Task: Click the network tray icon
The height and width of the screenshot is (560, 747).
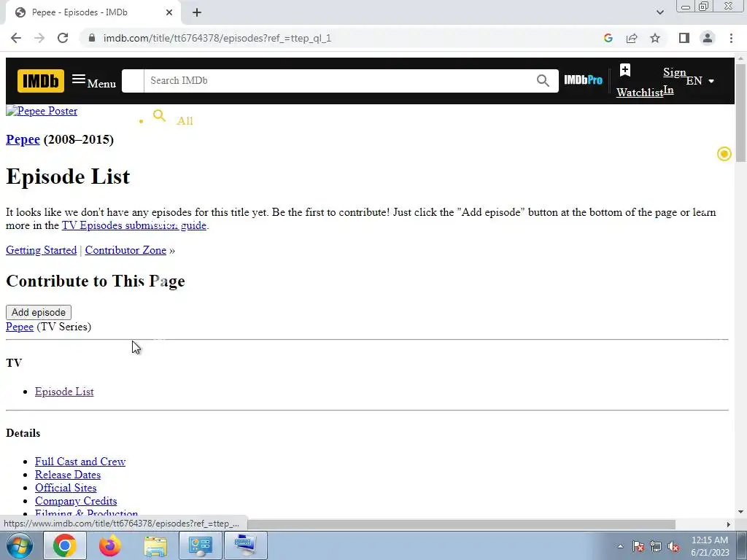Action: pyautogui.click(x=656, y=547)
